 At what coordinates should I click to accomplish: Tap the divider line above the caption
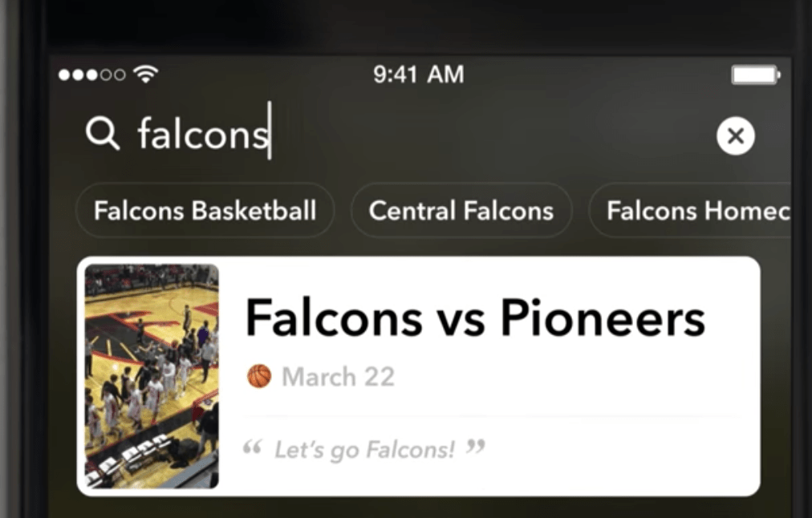489,417
